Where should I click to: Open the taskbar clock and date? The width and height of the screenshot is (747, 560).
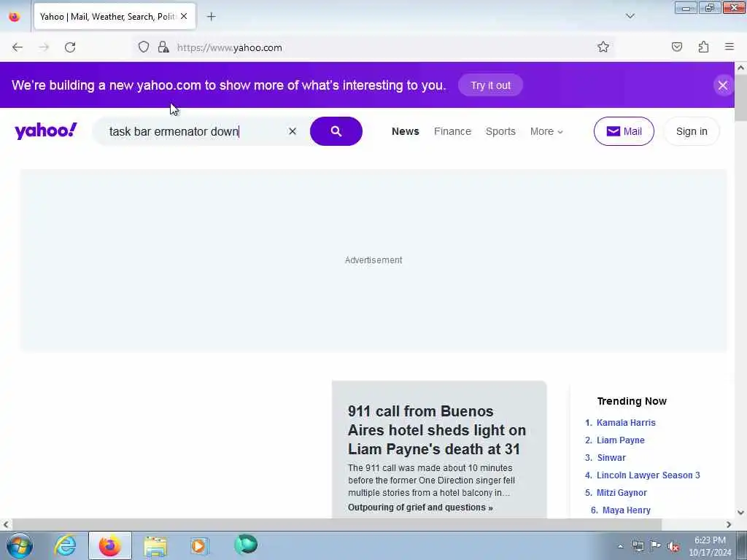(710, 546)
